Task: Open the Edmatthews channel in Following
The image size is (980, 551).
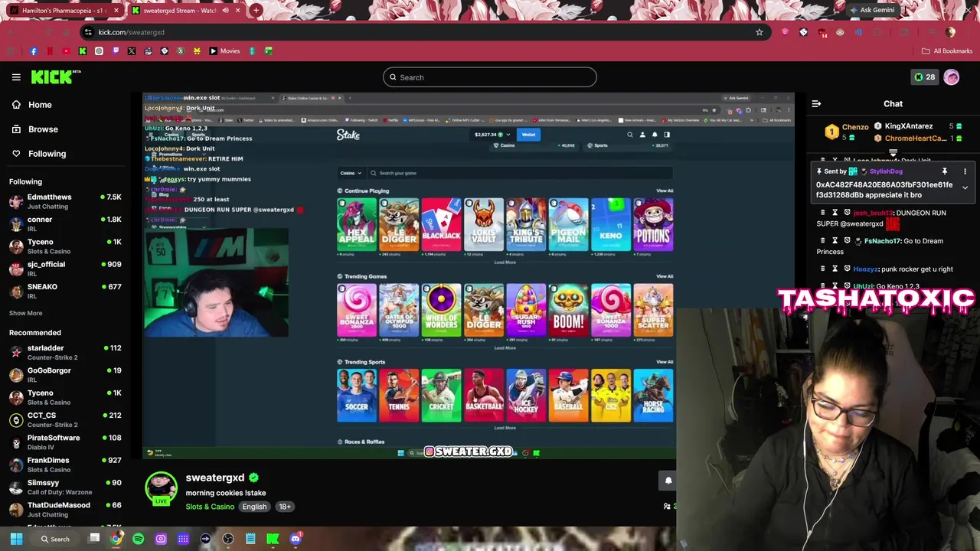Action: click(65, 201)
